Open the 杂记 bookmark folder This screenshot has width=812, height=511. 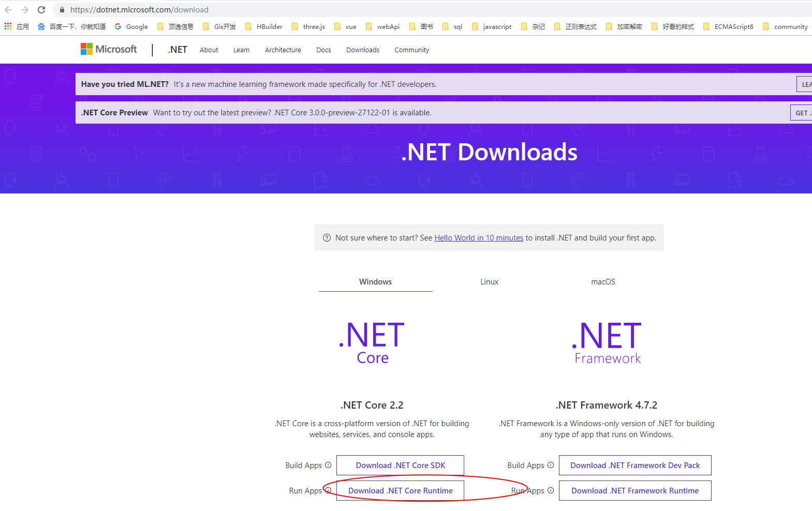click(x=533, y=26)
